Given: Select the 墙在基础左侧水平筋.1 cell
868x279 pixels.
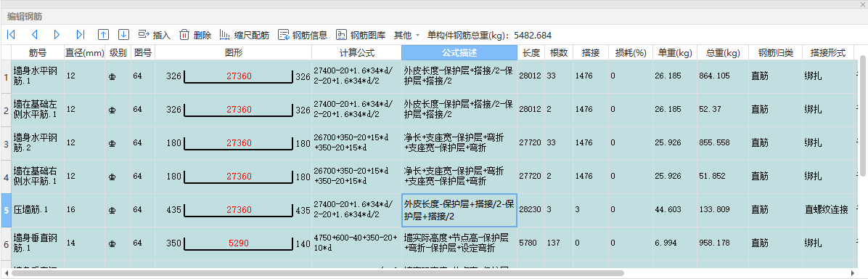Looking at the screenshot, I should [x=38, y=110].
